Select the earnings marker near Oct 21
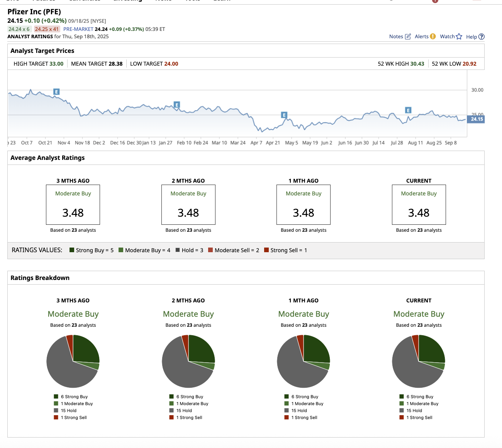 [x=56, y=92]
